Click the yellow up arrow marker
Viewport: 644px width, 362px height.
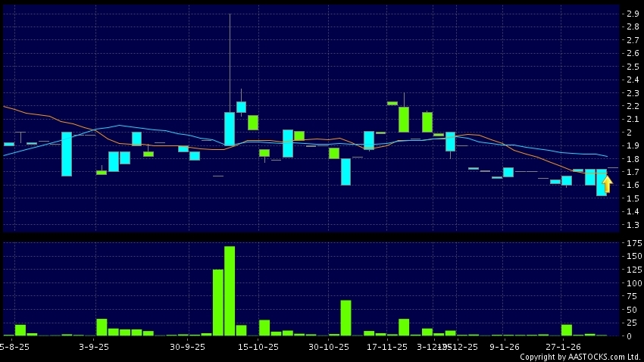(607, 184)
